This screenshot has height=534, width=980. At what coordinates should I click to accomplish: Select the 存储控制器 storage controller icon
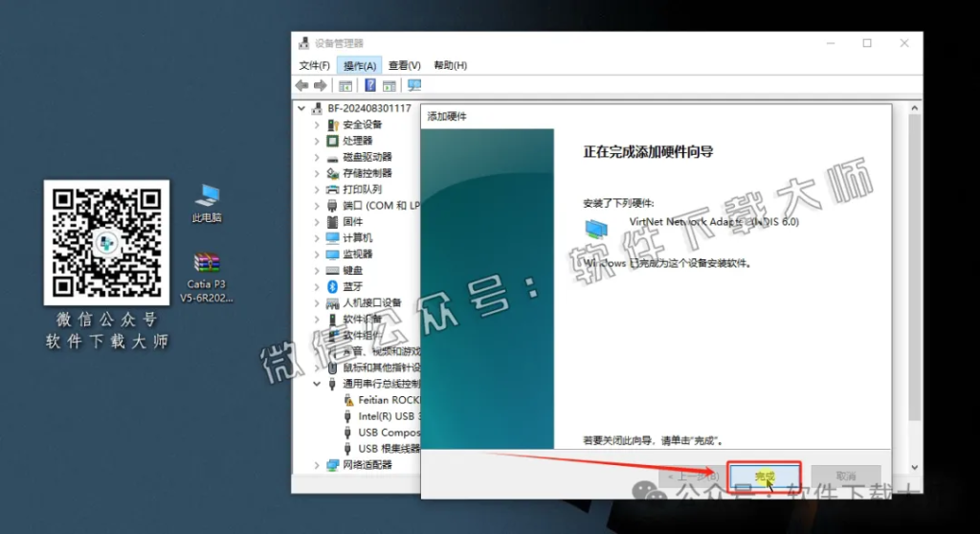pyautogui.click(x=332, y=173)
